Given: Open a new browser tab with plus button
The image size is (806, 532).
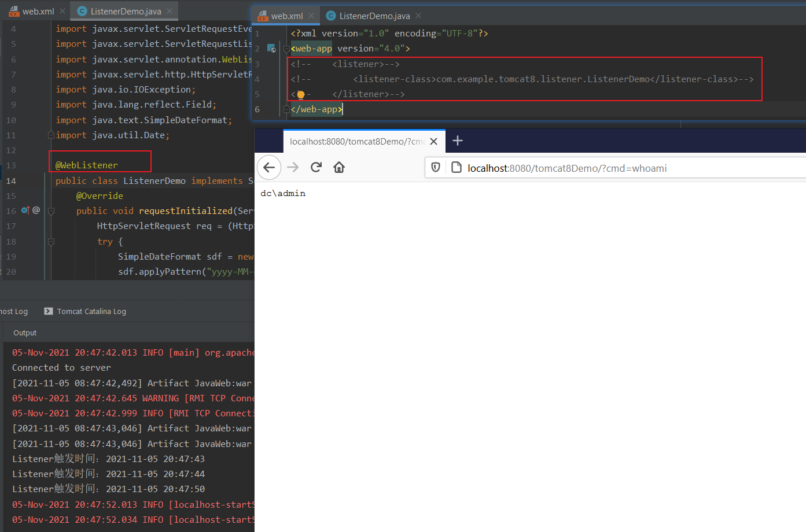Looking at the screenshot, I should [458, 141].
